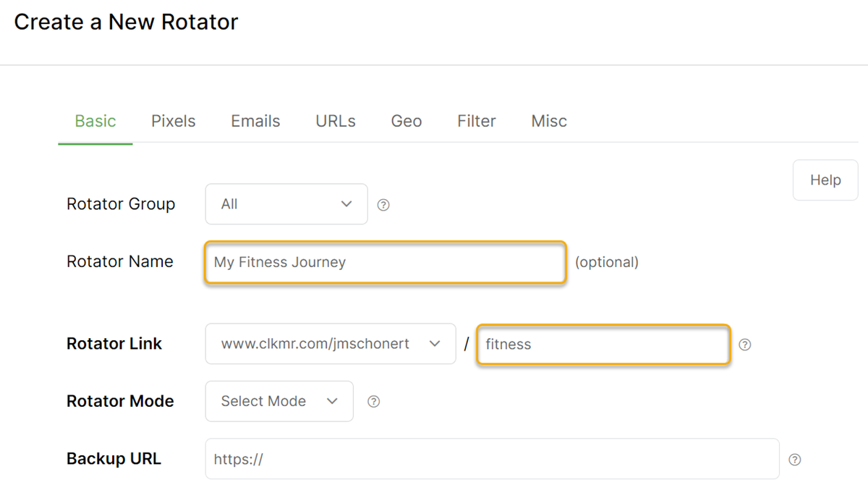Click help icon beside Backup URL field
This screenshot has width=868, height=493.
(795, 460)
